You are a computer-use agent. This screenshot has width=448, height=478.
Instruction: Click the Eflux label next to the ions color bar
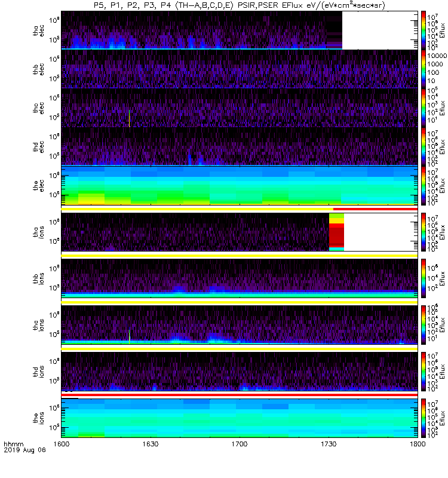[442, 418]
